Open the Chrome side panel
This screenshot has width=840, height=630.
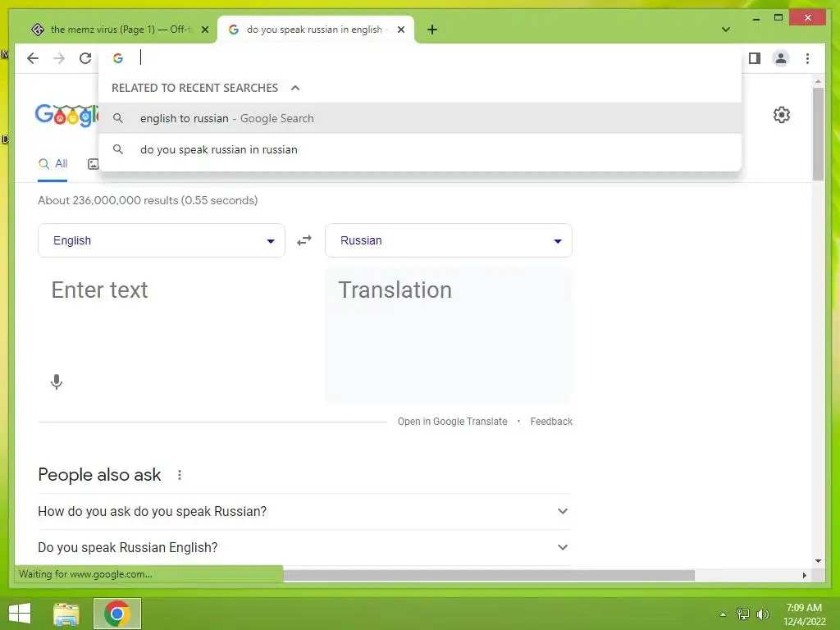tap(755, 58)
